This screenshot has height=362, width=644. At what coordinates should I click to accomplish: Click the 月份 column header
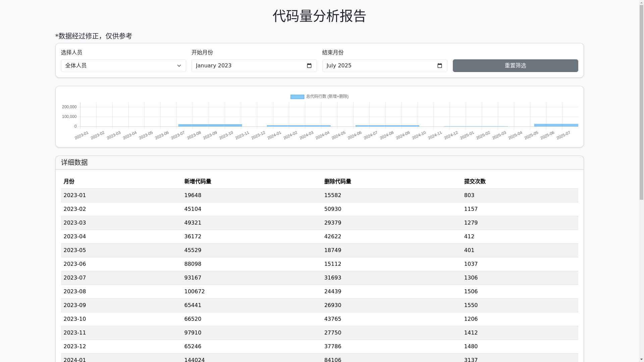(69, 181)
